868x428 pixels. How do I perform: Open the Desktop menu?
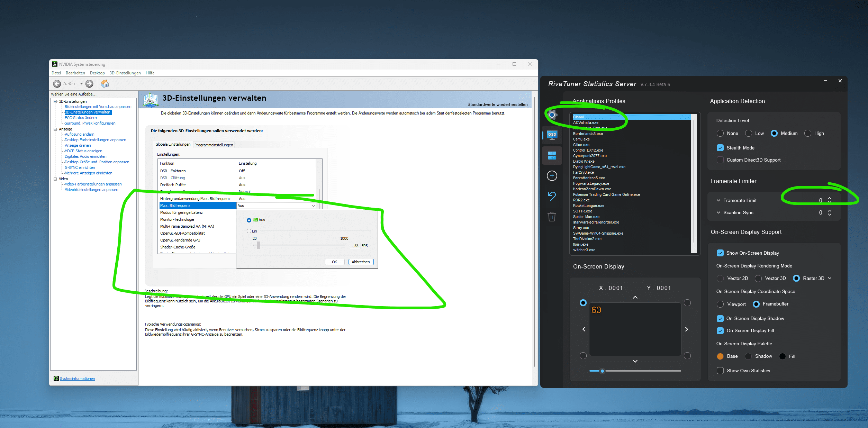(97, 73)
